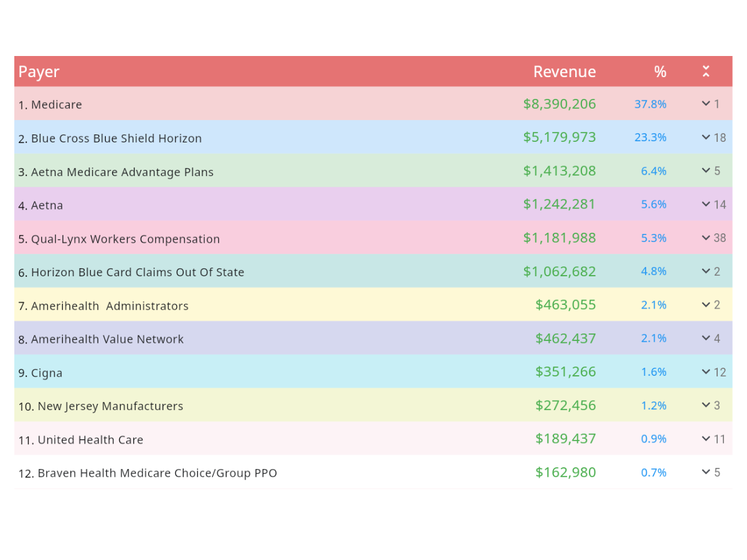747x560 pixels.
Task: Expand the Amerihealth Value Network chevron
Action: [x=706, y=338]
